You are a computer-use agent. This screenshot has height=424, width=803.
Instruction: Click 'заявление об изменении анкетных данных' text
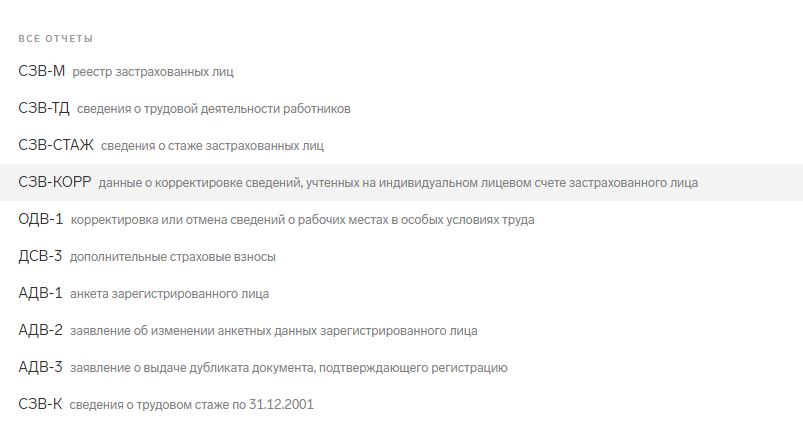click(x=274, y=331)
